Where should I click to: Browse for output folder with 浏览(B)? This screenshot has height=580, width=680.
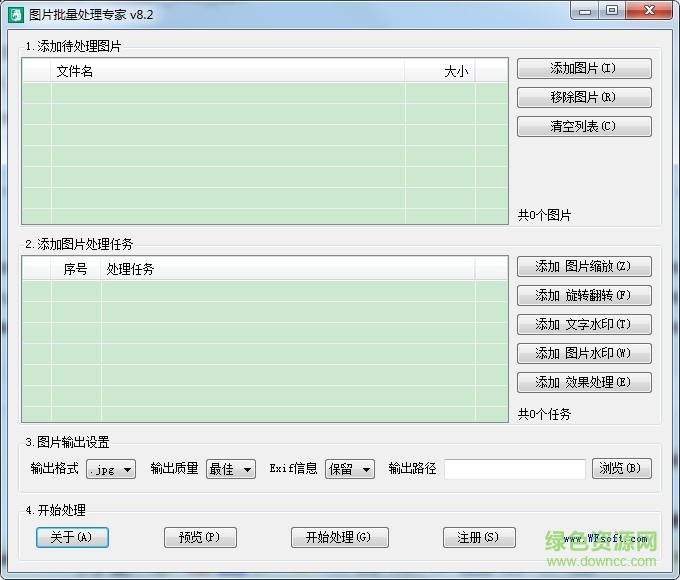(x=621, y=469)
